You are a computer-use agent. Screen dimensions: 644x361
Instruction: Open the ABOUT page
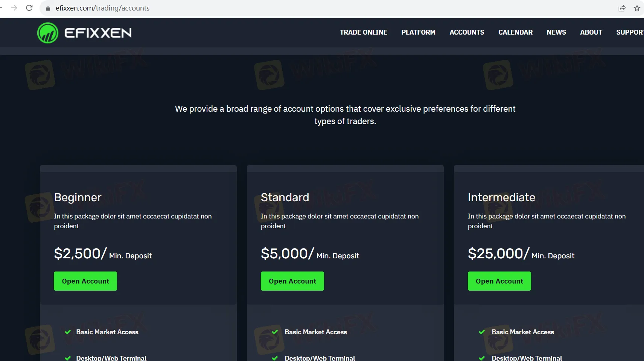click(591, 32)
